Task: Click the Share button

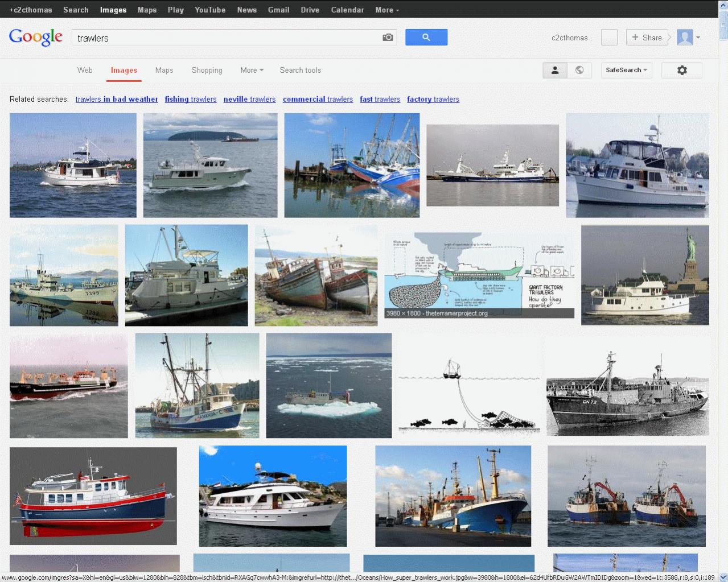Action: 647,38
